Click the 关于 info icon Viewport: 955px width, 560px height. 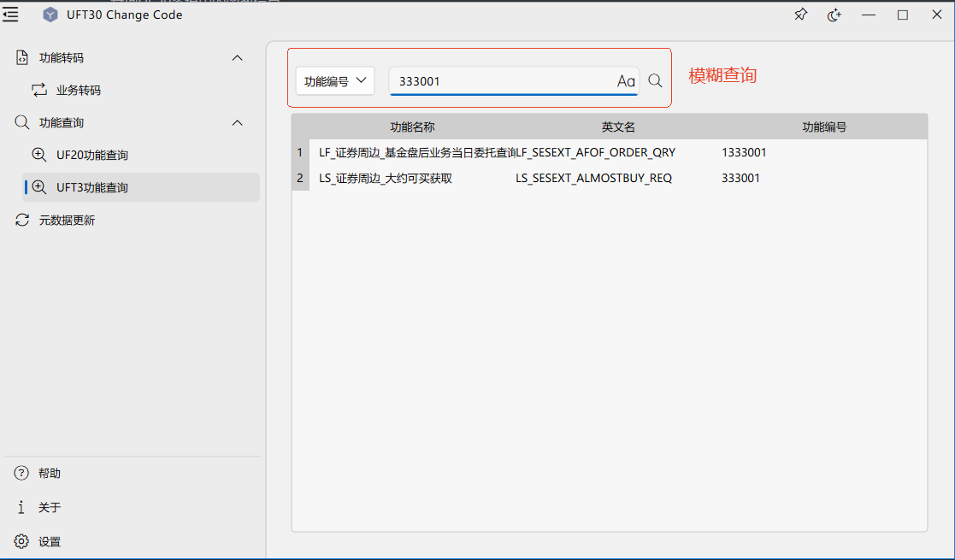pos(21,507)
